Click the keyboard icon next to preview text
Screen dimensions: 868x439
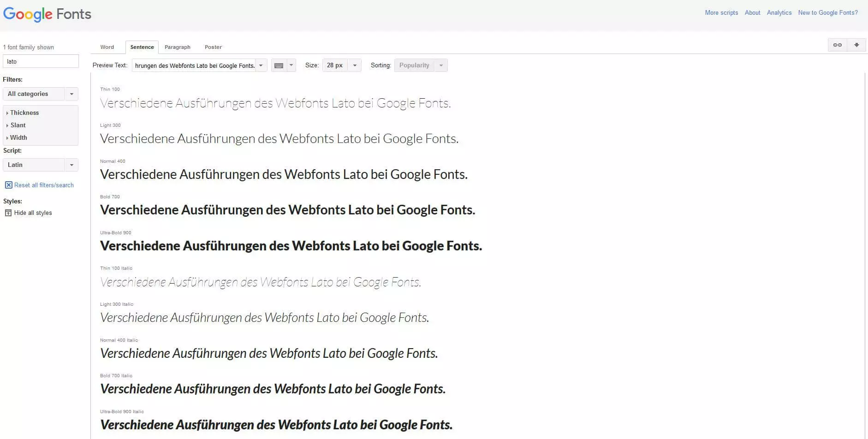pyautogui.click(x=279, y=65)
